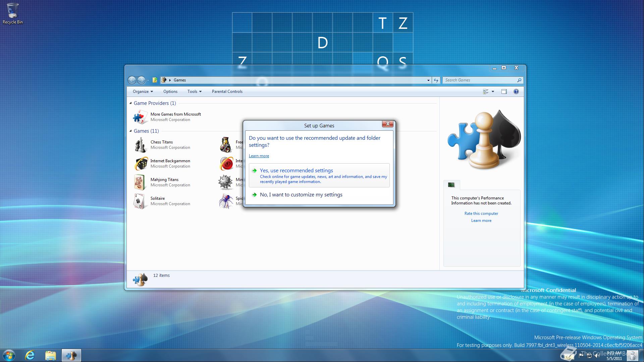Viewport: 644px width, 362px height.
Task: Select the Chess Titans game icon
Action: pos(140,145)
